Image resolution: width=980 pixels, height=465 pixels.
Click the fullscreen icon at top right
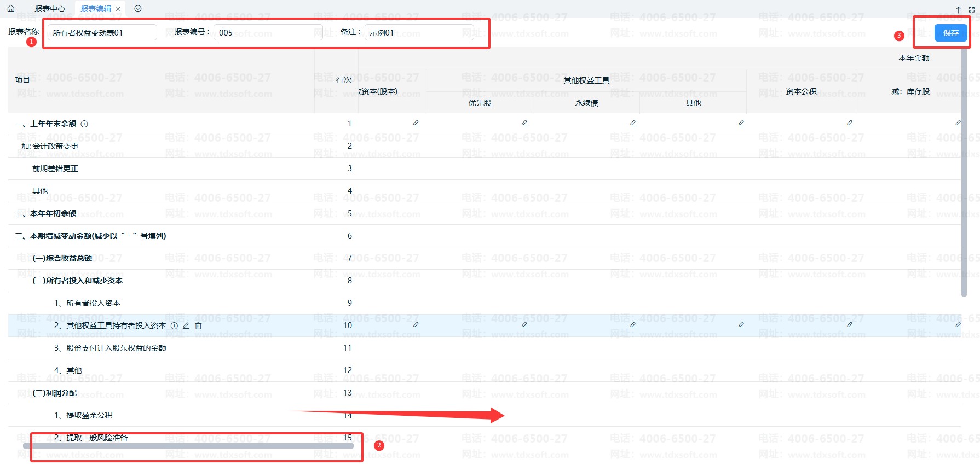click(x=972, y=9)
